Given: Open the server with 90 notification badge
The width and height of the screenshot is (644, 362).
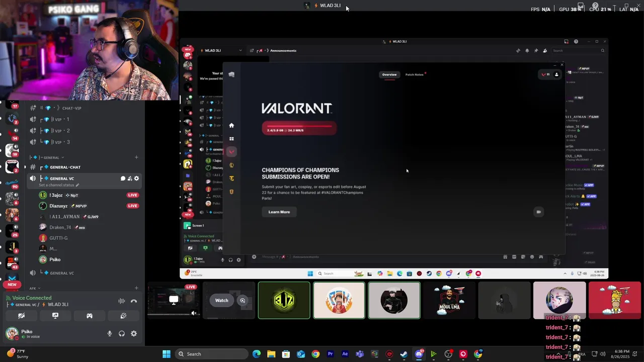Looking at the screenshot, I should point(12,182).
